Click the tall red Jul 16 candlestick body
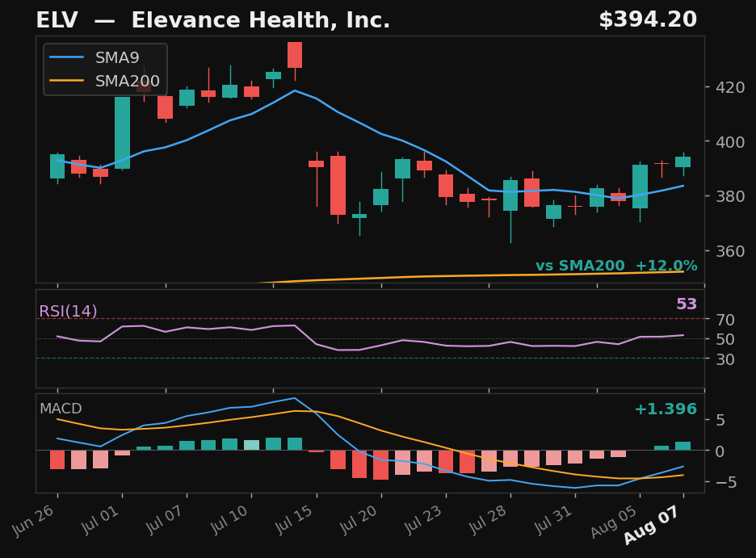 pos(338,185)
